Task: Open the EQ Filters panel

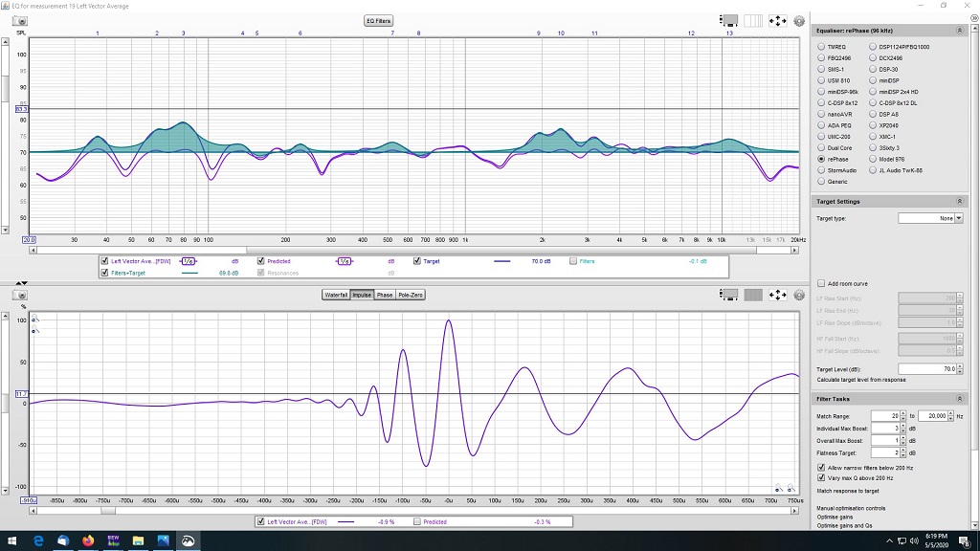Action: [378, 21]
